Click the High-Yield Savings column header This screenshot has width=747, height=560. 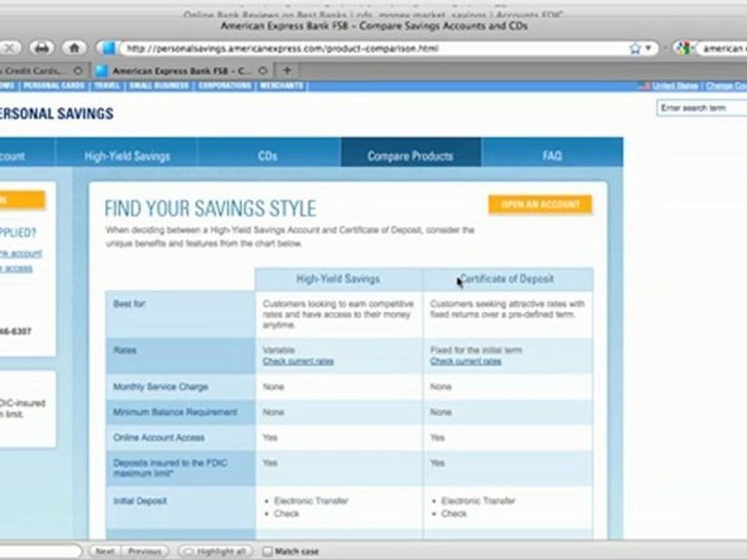coord(338,279)
